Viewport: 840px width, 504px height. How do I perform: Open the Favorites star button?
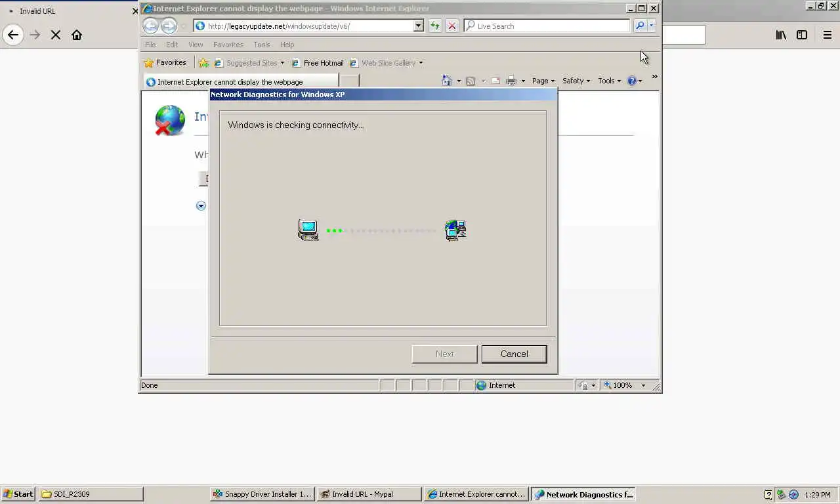(165, 62)
